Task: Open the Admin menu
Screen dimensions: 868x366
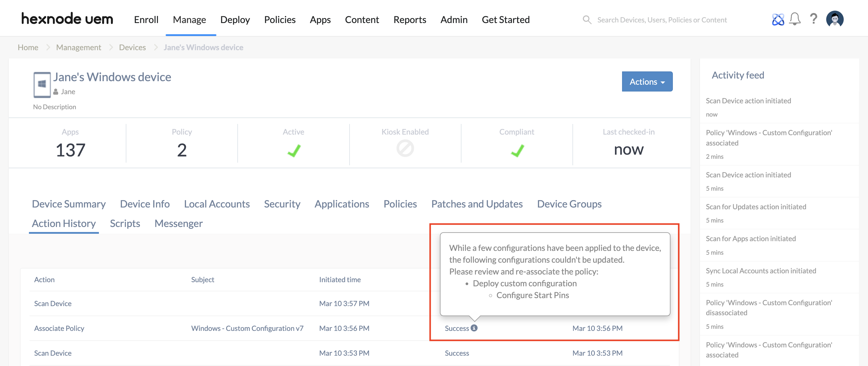Action: pyautogui.click(x=454, y=19)
